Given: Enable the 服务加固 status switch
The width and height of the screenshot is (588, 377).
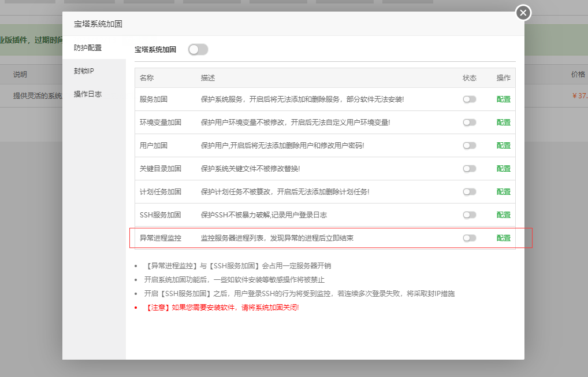Looking at the screenshot, I should [x=469, y=99].
